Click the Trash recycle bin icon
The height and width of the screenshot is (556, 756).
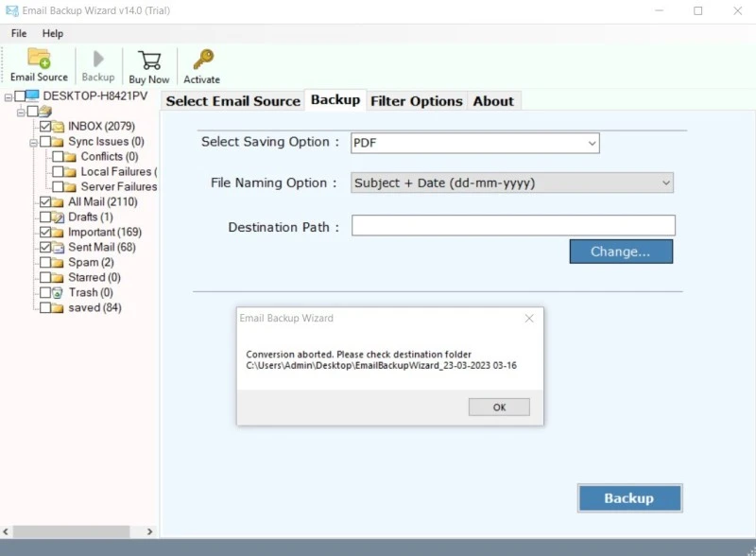[58, 293]
